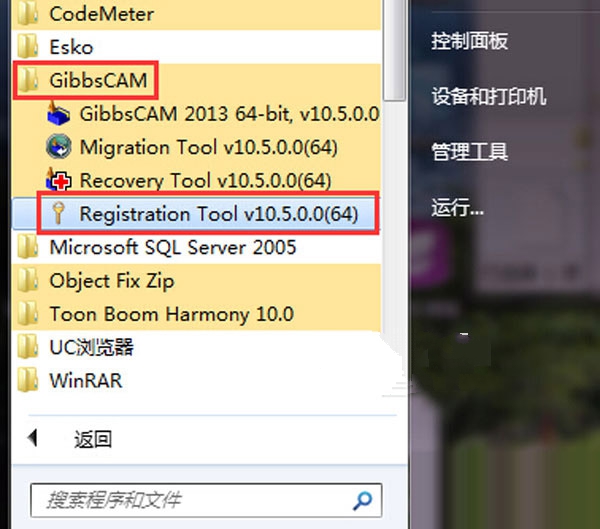Image resolution: width=600 pixels, height=529 pixels.
Task: Open Migration Tool v10.5.0.0 icon
Action: tap(58, 147)
